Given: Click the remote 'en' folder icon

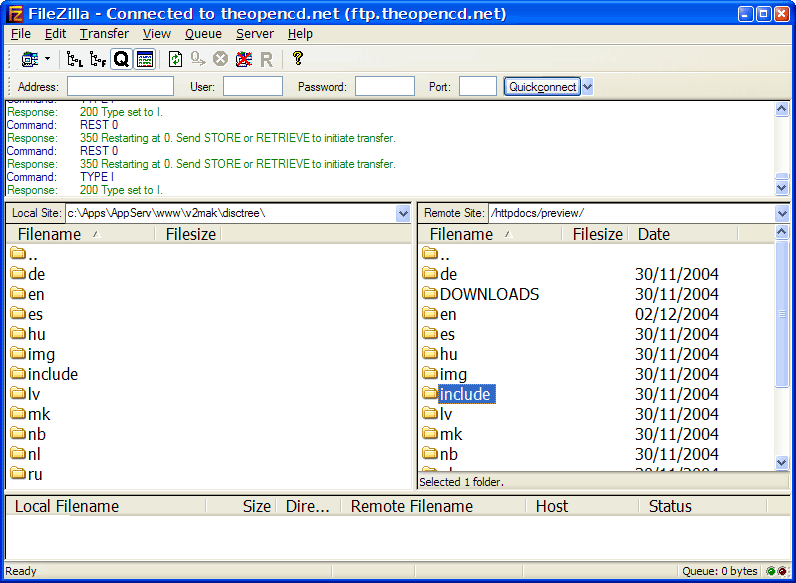Looking at the screenshot, I should [430, 313].
